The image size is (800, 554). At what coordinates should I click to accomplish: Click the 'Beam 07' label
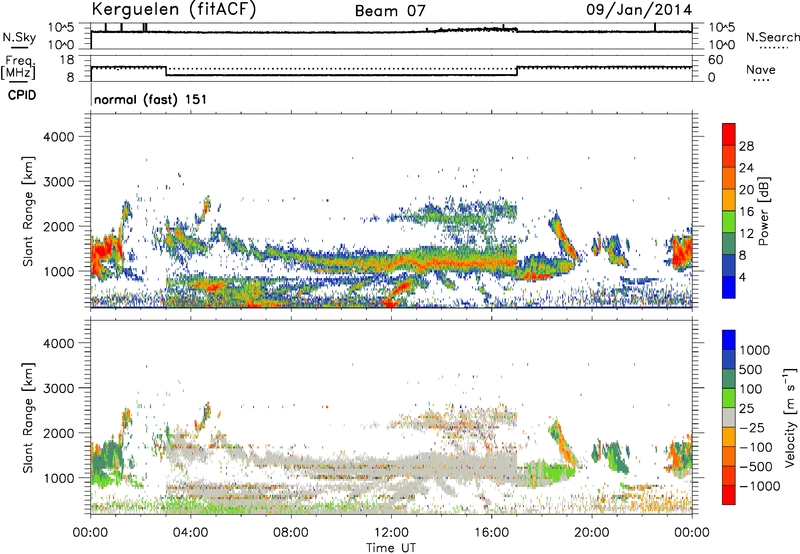(x=390, y=11)
